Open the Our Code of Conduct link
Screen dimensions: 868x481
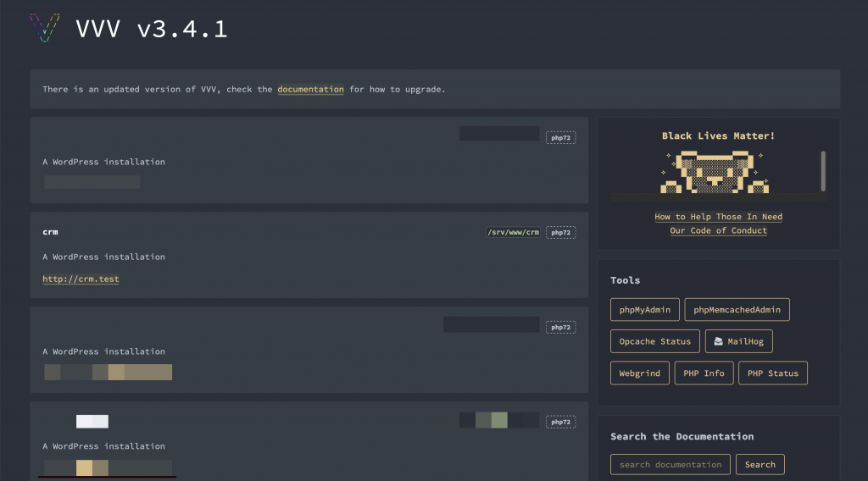(718, 230)
